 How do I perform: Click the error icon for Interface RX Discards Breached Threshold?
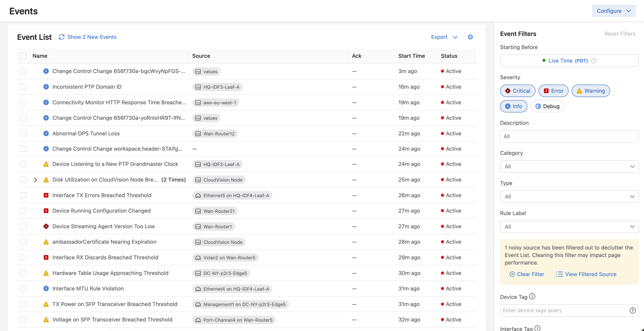[46, 257]
